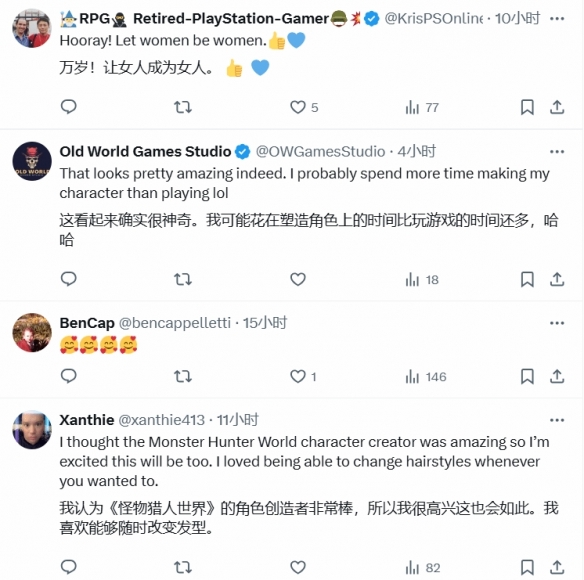The width and height of the screenshot is (584, 580).
Task: Retweet the "Let women be women" post
Action: 183,107
